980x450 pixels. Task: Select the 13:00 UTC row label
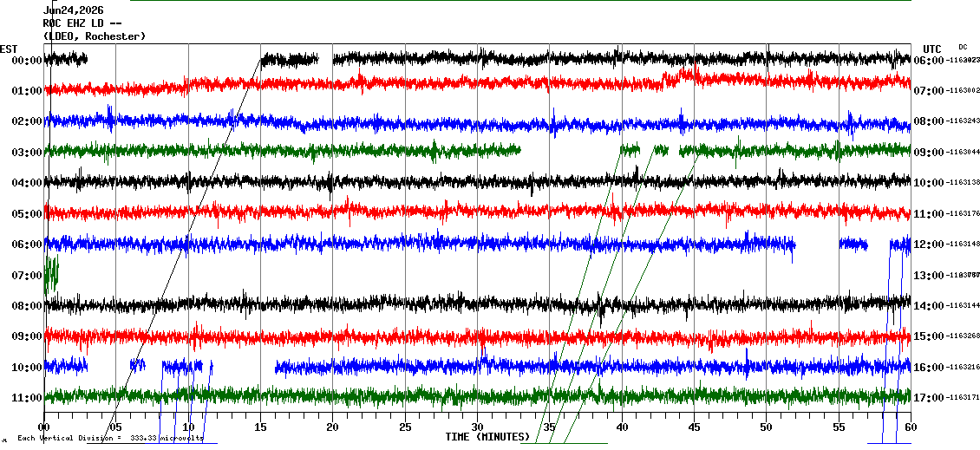point(928,275)
